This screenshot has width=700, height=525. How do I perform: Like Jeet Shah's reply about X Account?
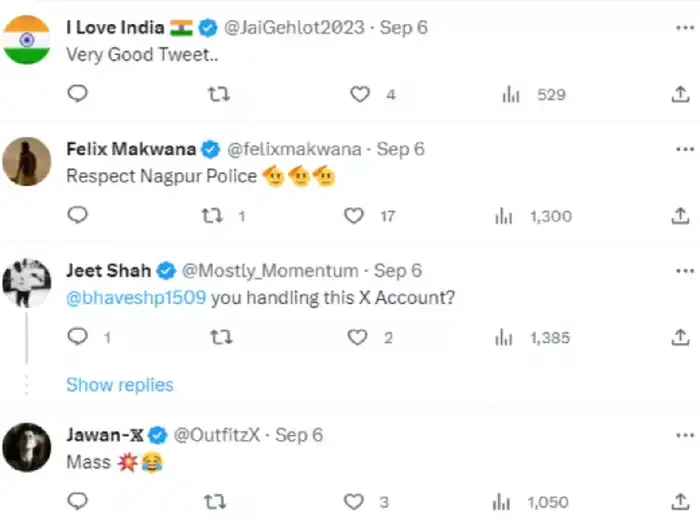[357, 338]
